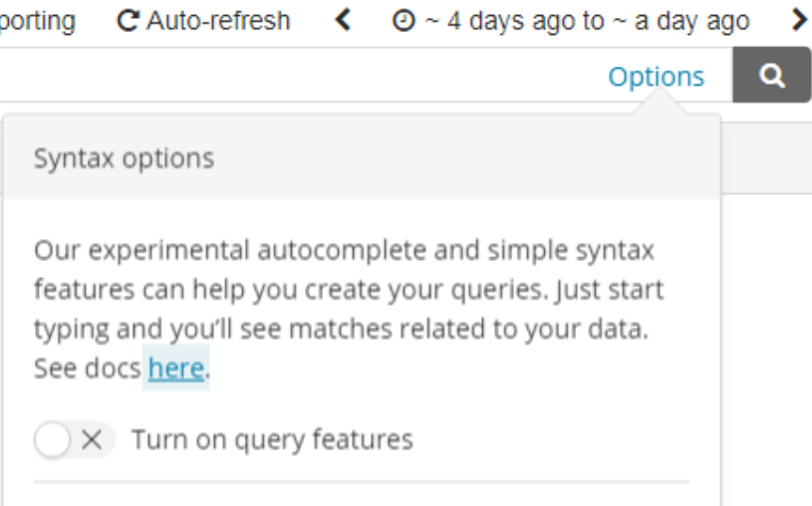This screenshot has height=506, width=812.
Task: Click the 'See docs' text line
Action: (x=88, y=369)
